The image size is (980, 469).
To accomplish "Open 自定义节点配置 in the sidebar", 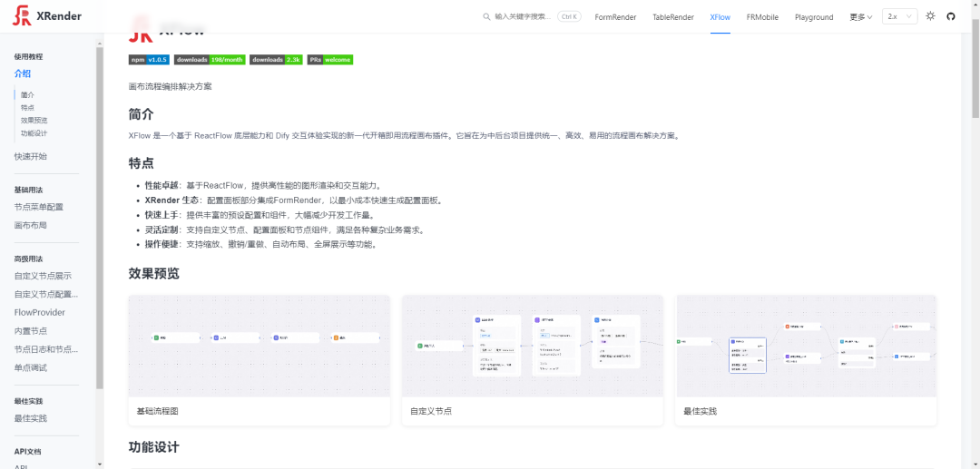I will (x=47, y=294).
